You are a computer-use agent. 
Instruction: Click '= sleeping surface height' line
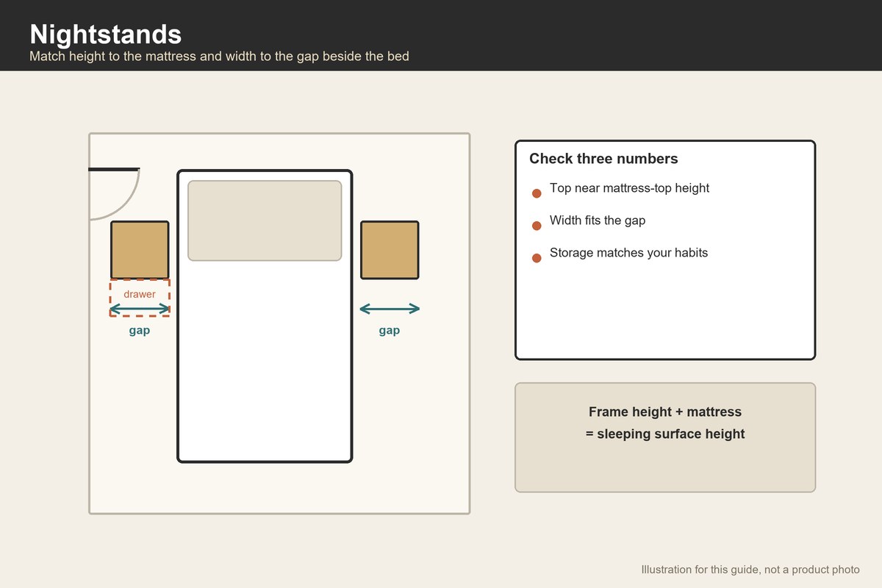665,434
